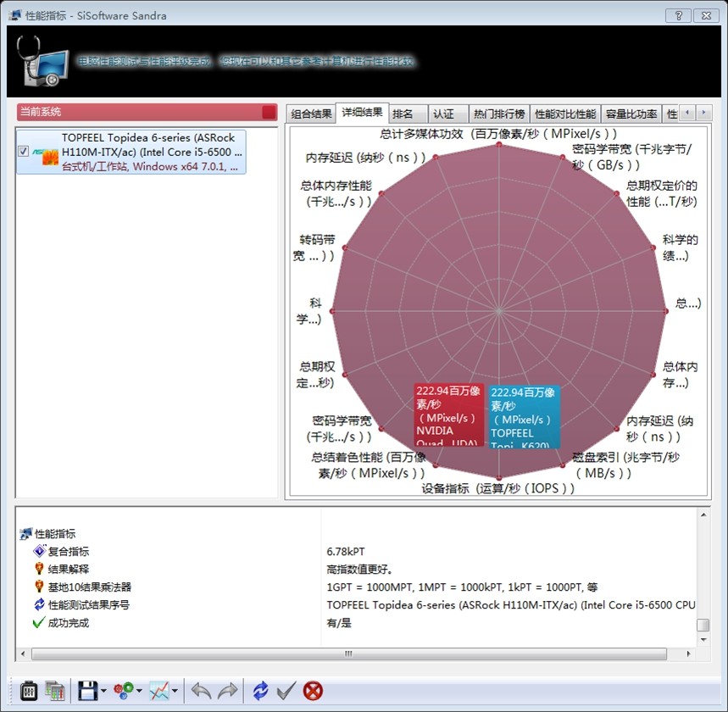Click the results table chart icon

[x=56, y=690]
